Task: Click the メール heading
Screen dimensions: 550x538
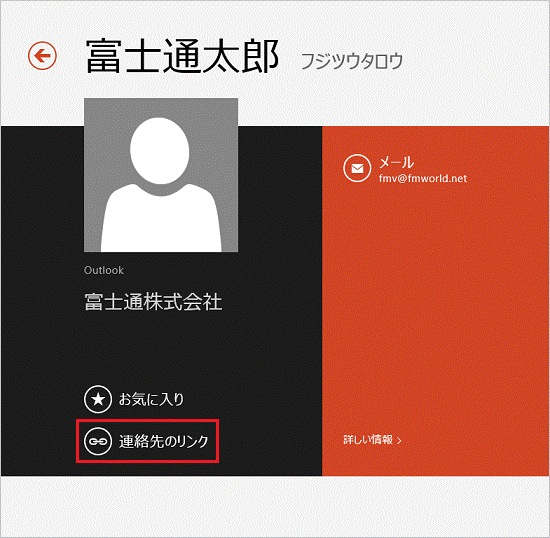Action: coord(396,162)
